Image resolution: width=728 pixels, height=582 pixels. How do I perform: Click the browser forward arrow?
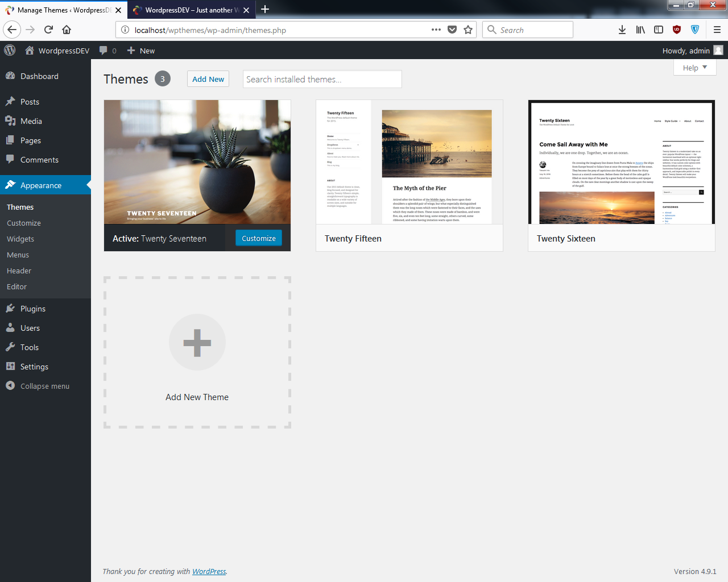tap(30, 30)
